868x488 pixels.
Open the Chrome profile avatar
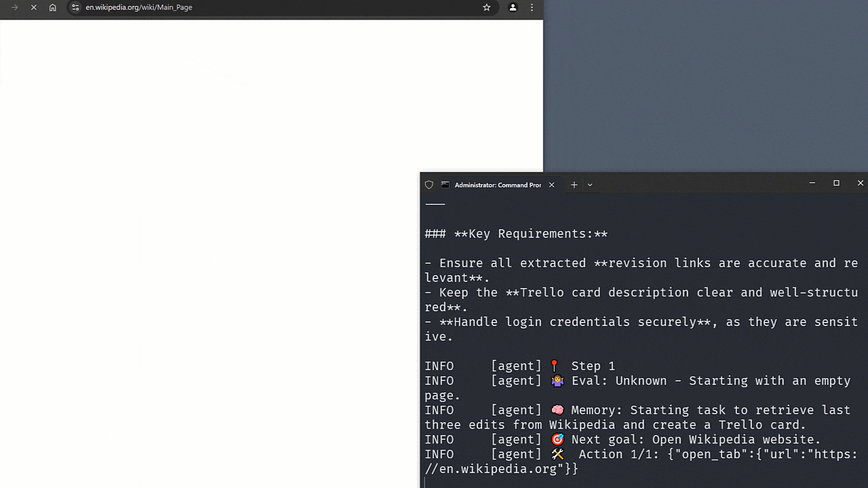point(513,7)
